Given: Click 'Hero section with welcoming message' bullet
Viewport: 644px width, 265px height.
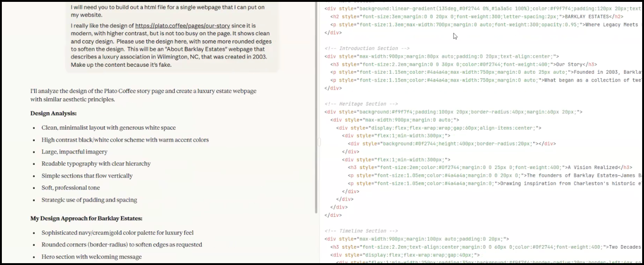Looking at the screenshot, I should point(92,257).
